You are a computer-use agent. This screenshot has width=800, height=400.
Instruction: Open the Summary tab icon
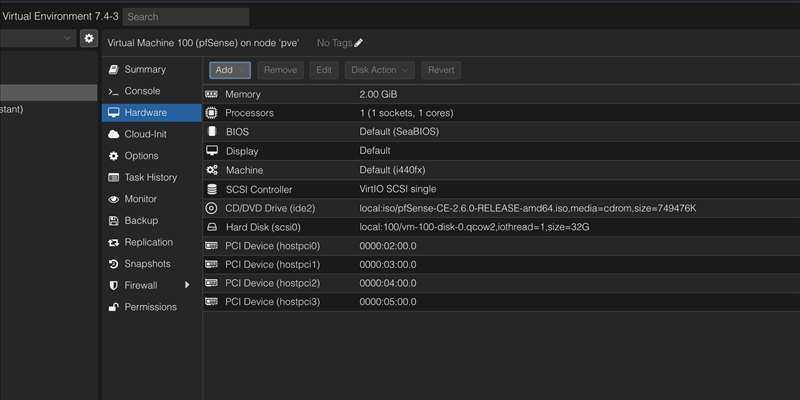113,70
